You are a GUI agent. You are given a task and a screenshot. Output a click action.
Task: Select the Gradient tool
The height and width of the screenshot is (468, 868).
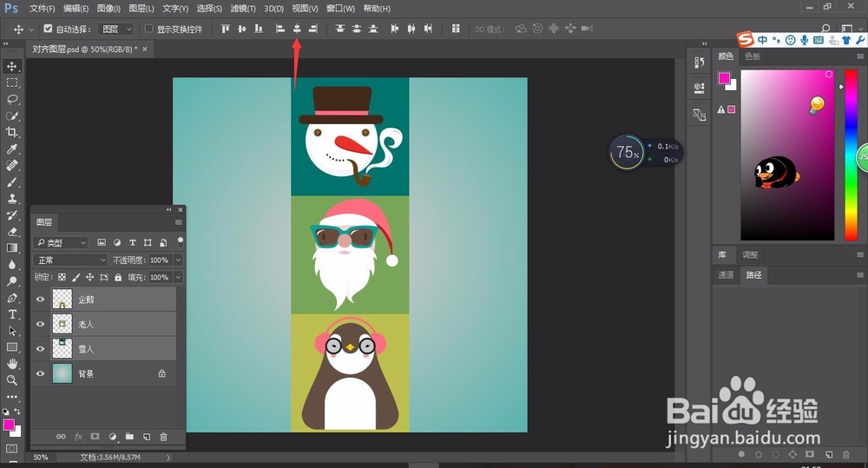coord(11,248)
